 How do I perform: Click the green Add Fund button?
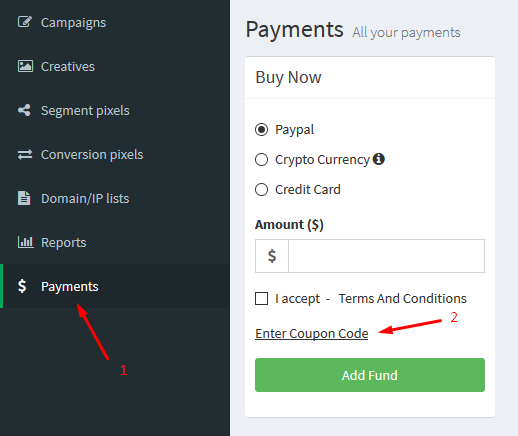point(370,375)
